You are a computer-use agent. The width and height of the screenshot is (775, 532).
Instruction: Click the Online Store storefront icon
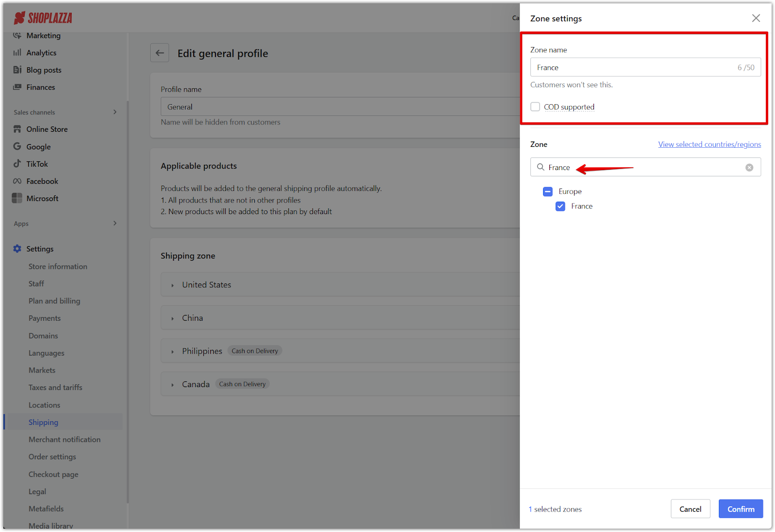[17, 129]
